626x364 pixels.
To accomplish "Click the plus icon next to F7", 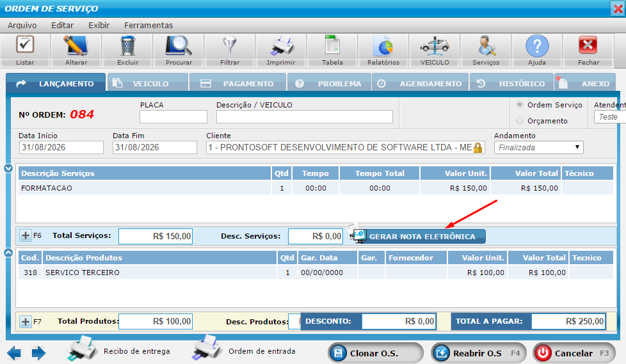I will click(25, 321).
